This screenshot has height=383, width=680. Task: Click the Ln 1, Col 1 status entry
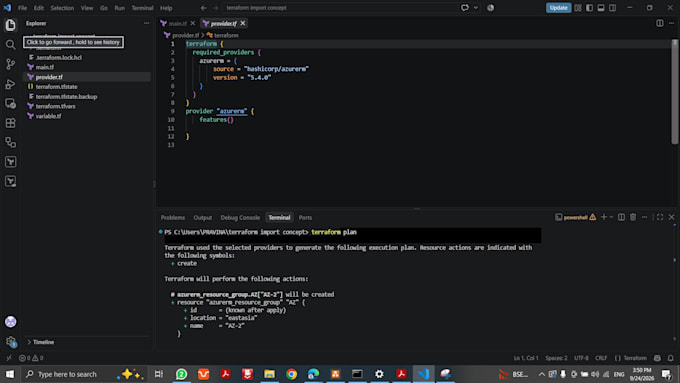tap(526, 358)
